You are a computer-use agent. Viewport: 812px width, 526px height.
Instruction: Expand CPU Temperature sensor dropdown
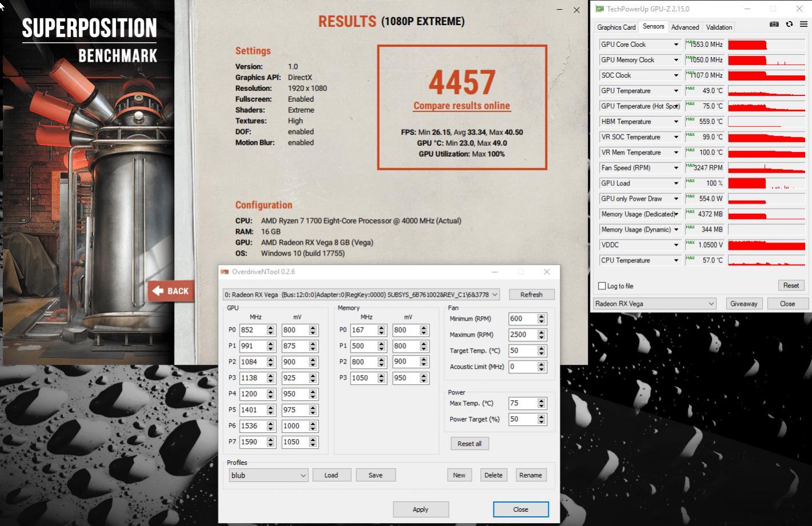(x=676, y=261)
